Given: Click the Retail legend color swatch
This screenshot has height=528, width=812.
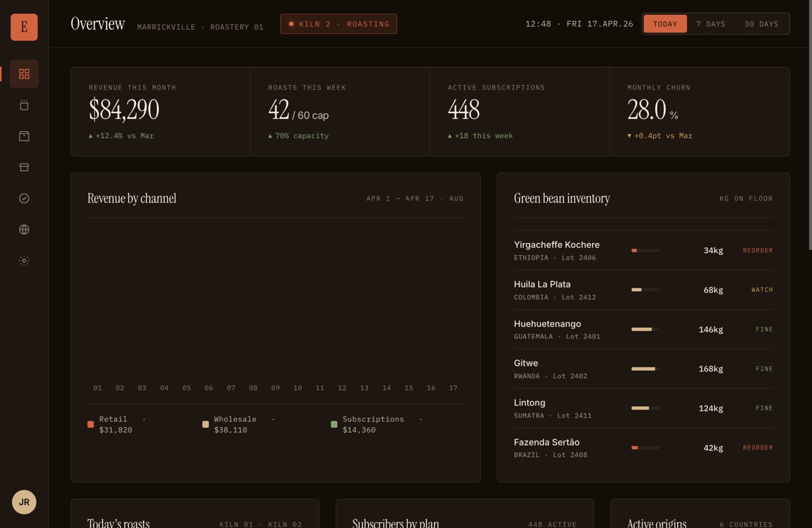Looking at the screenshot, I should (91, 424).
